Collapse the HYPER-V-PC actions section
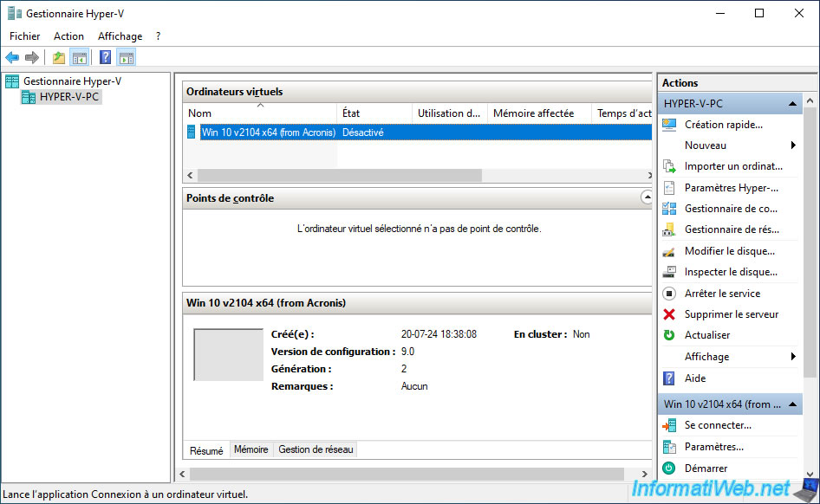 click(792, 103)
